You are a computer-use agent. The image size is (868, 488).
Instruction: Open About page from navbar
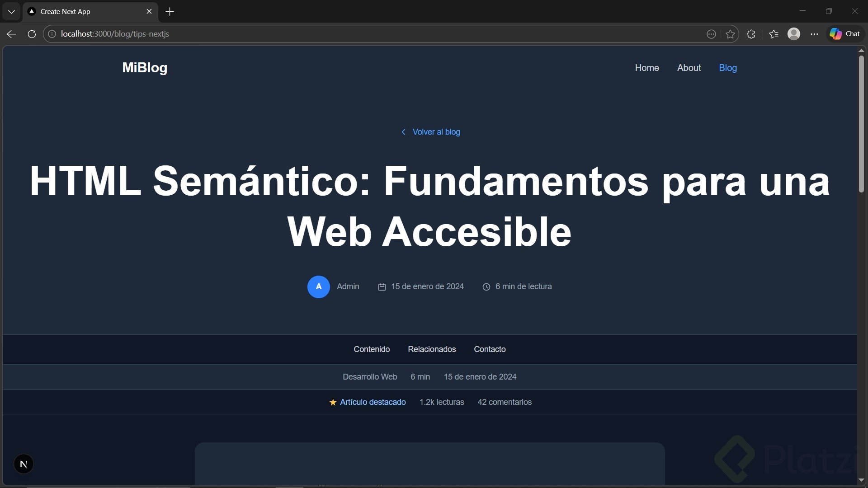pos(689,68)
